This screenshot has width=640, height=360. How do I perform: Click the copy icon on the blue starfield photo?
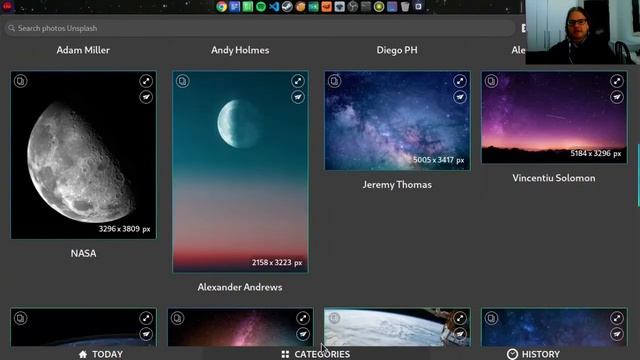(x=491, y=318)
